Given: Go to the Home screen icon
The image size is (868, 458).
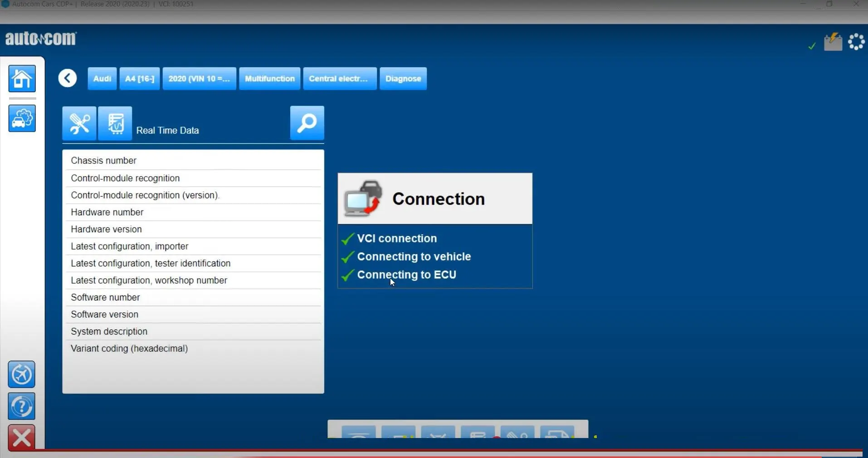Looking at the screenshot, I should (x=22, y=79).
